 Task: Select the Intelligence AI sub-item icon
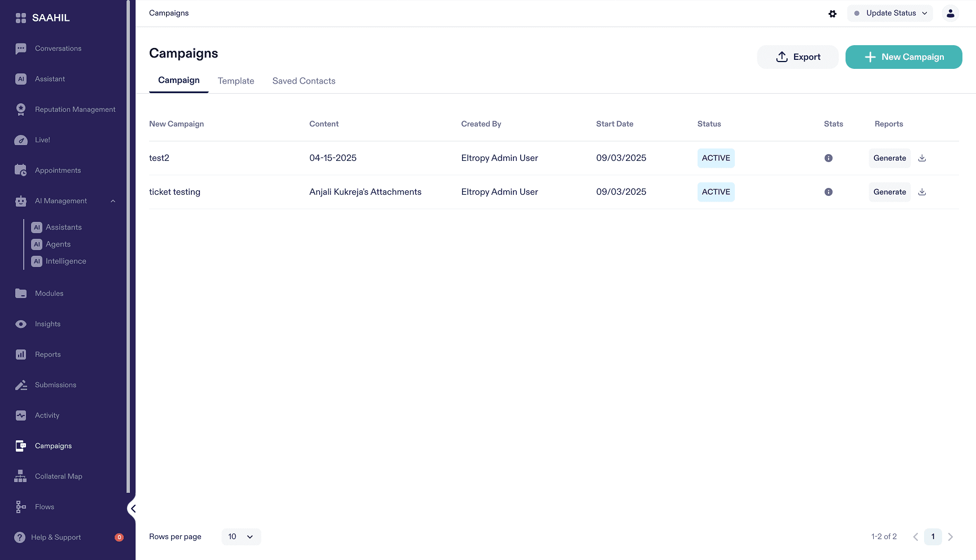[x=37, y=261]
